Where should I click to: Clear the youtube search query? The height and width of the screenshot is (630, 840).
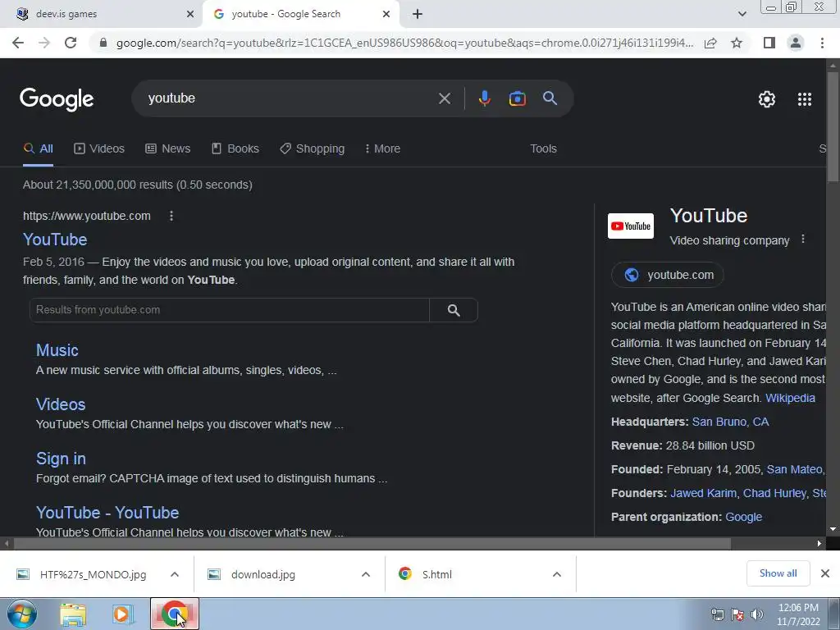pos(444,98)
